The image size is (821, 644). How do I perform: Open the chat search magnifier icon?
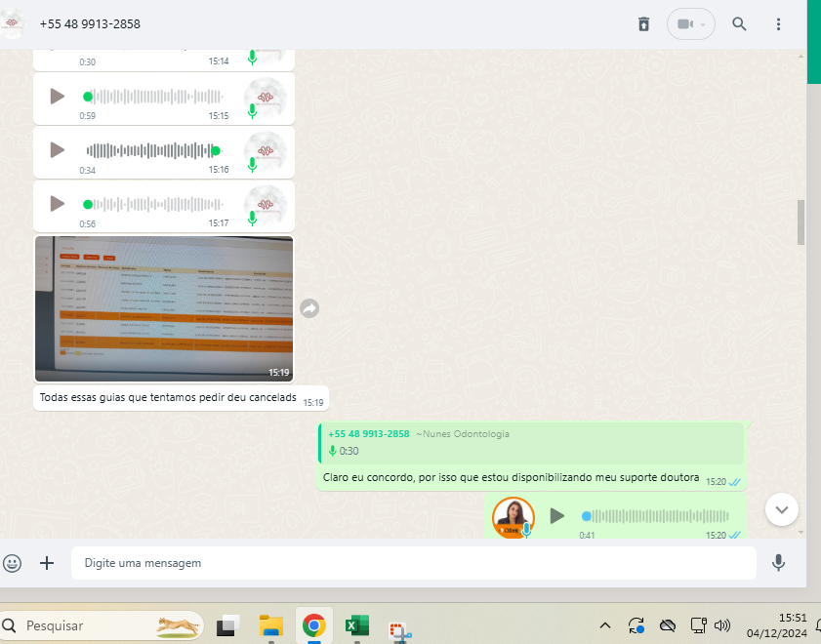pyautogui.click(x=739, y=24)
